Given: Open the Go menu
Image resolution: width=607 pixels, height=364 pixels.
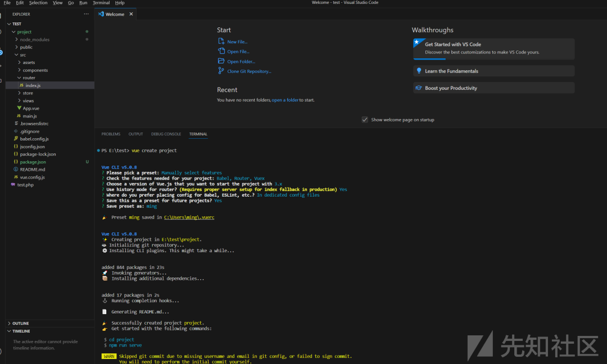Looking at the screenshot, I should (x=71, y=3).
